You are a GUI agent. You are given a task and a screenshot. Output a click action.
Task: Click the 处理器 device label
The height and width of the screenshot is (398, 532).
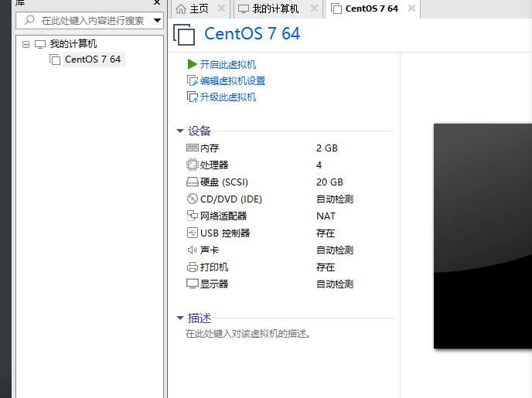click(214, 165)
